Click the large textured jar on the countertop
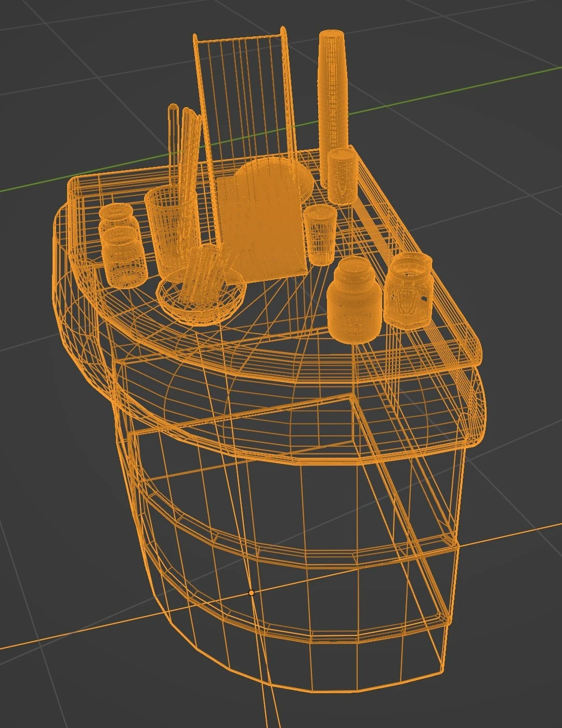The image size is (562, 728). tap(354, 302)
